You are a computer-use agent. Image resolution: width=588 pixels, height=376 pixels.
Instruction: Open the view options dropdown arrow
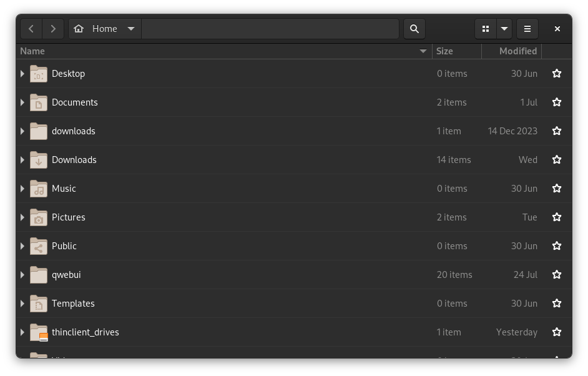coord(505,29)
